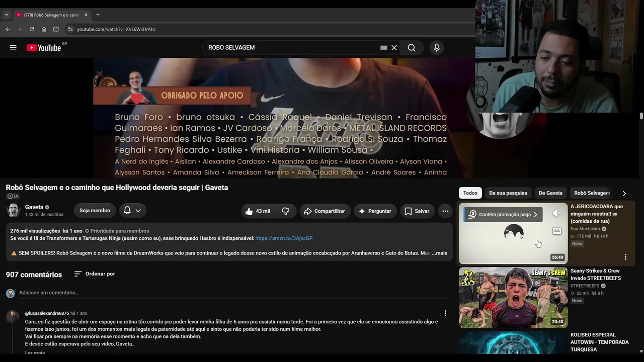
Task: Open the Seany Strikes & Crew thumbnail
Action: pos(513,298)
